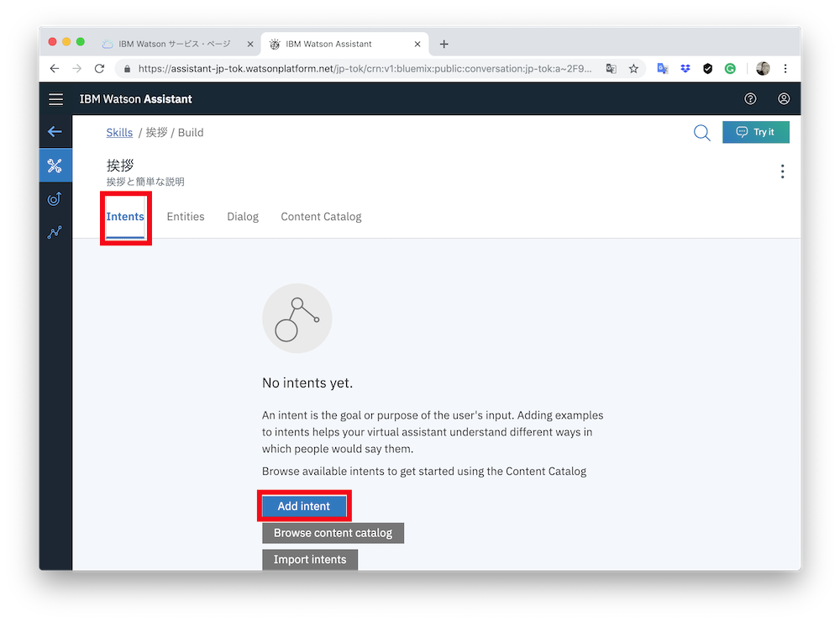Image resolution: width=840 pixels, height=622 pixels.
Task: Click the Try it button
Action: [756, 132]
